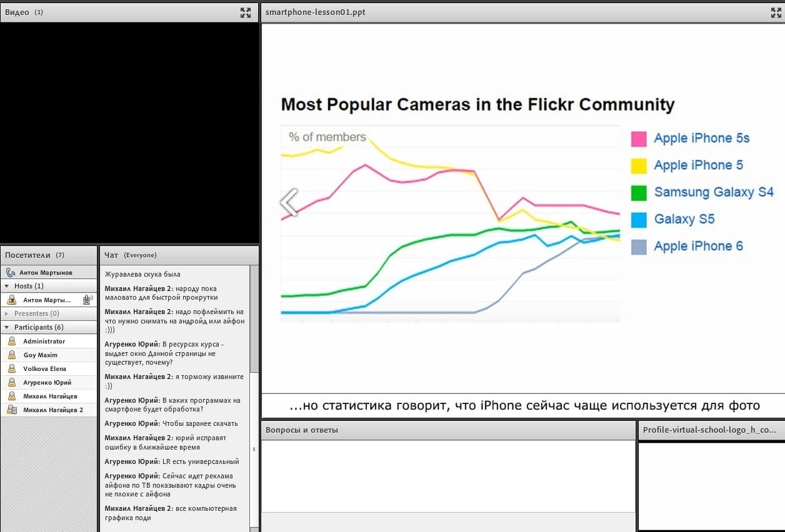Select the Посетители (7) pod title
The image size is (785, 532).
click(x=34, y=255)
